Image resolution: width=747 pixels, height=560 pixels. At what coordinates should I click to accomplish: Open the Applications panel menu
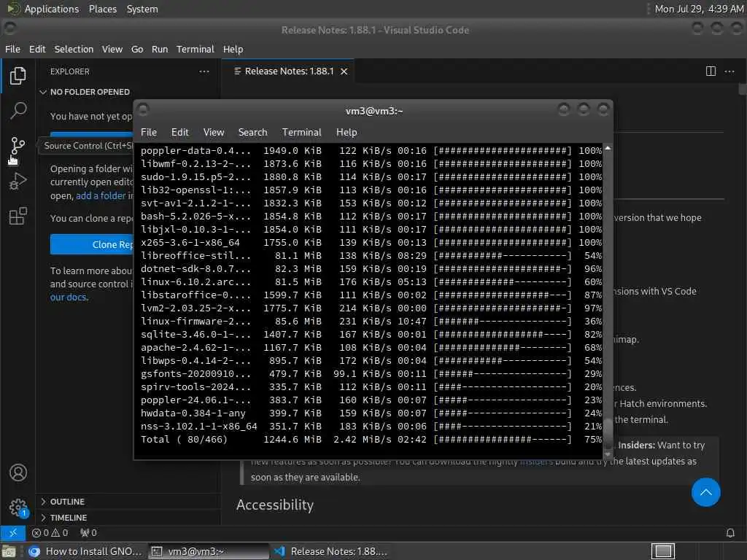pos(52,9)
